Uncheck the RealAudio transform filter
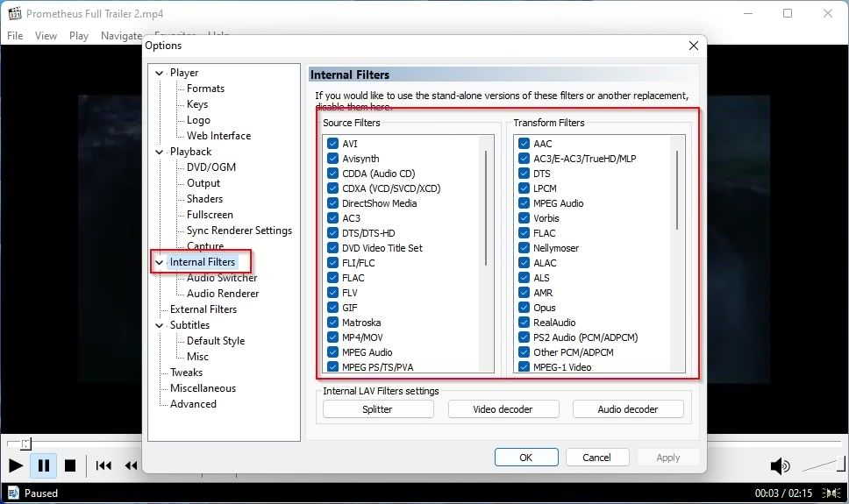The width and height of the screenshot is (849, 504). coord(524,322)
